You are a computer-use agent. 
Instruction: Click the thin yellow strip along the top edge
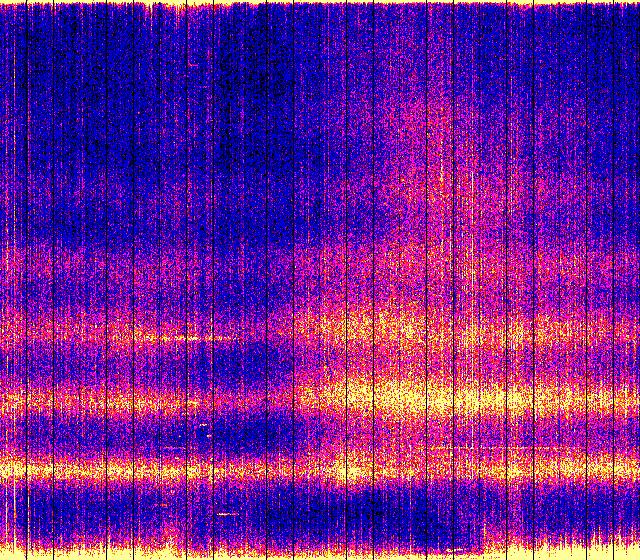pyautogui.click(x=320, y=3)
